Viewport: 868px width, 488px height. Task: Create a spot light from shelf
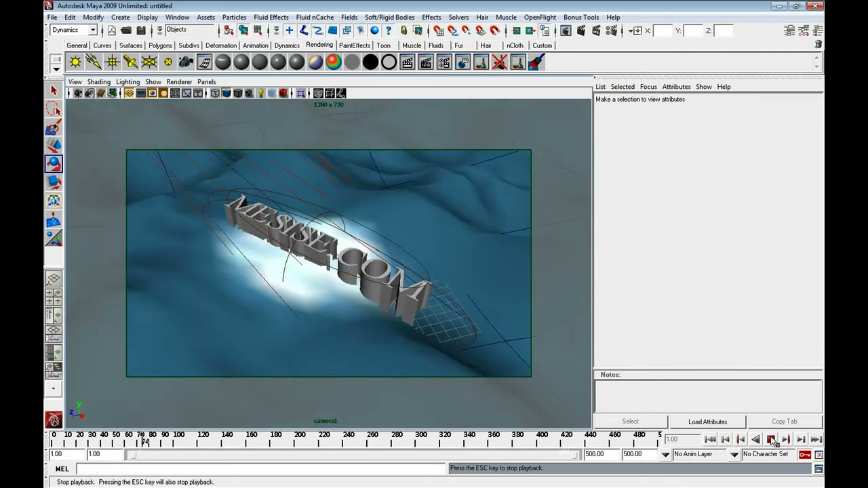(x=130, y=62)
